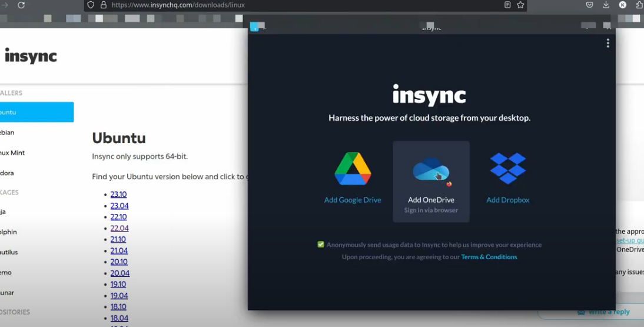Select Linux Mint in the sidebar

[13, 153]
